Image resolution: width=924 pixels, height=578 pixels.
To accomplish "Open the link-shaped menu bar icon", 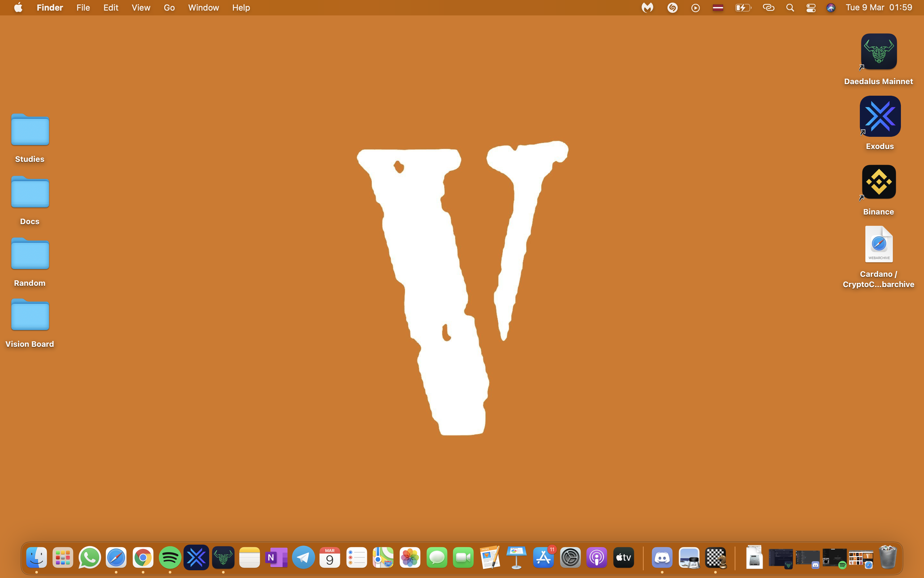I will pos(768,8).
